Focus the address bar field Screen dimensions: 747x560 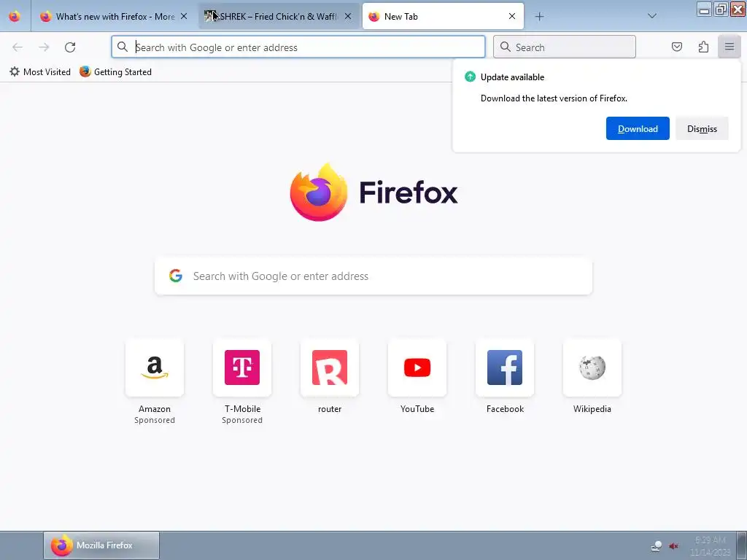coord(298,47)
